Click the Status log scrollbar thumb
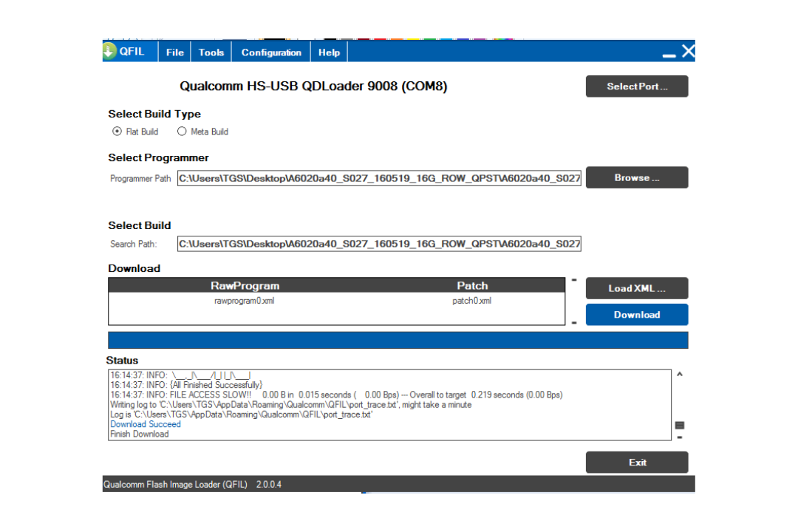The height and width of the screenshot is (532, 798). [x=680, y=425]
